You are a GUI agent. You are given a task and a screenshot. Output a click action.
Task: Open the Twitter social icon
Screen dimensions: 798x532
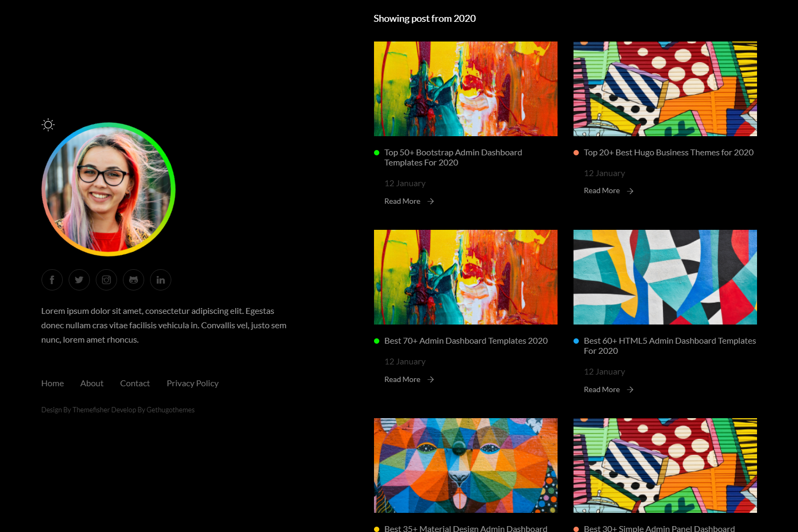pyautogui.click(x=79, y=280)
